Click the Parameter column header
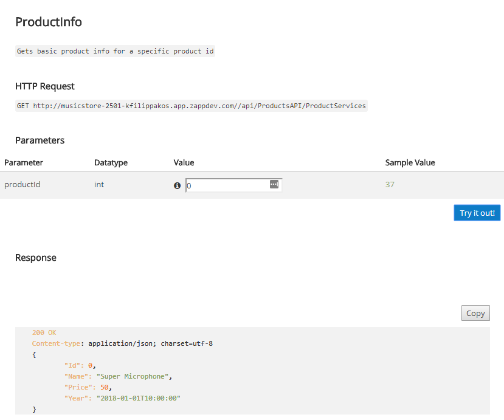The width and height of the screenshot is (504, 420). tap(24, 163)
